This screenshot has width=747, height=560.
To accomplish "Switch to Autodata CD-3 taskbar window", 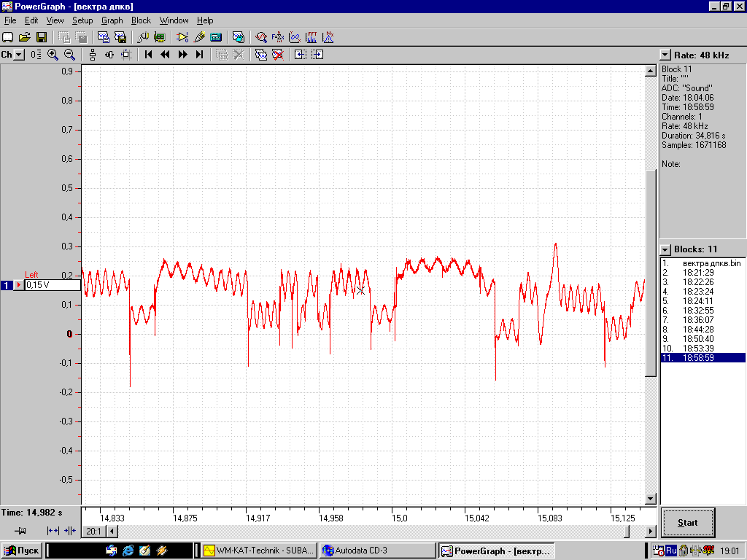I will [x=378, y=551].
